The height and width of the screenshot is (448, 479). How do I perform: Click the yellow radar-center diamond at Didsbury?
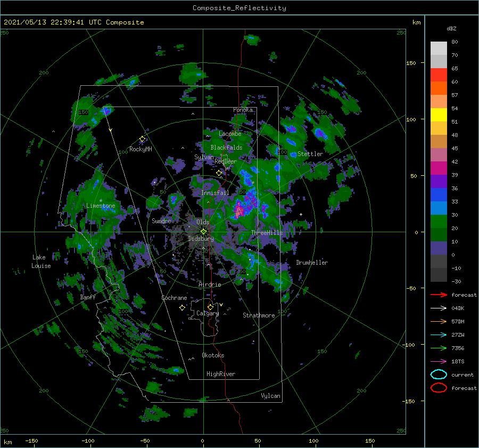pyautogui.click(x=203, y=232)
